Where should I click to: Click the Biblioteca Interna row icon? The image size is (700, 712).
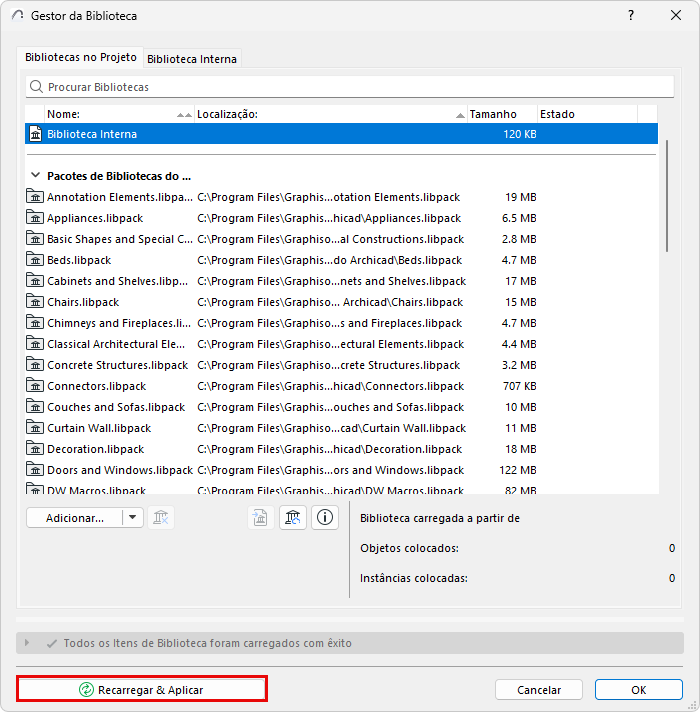tap(35, 134)
